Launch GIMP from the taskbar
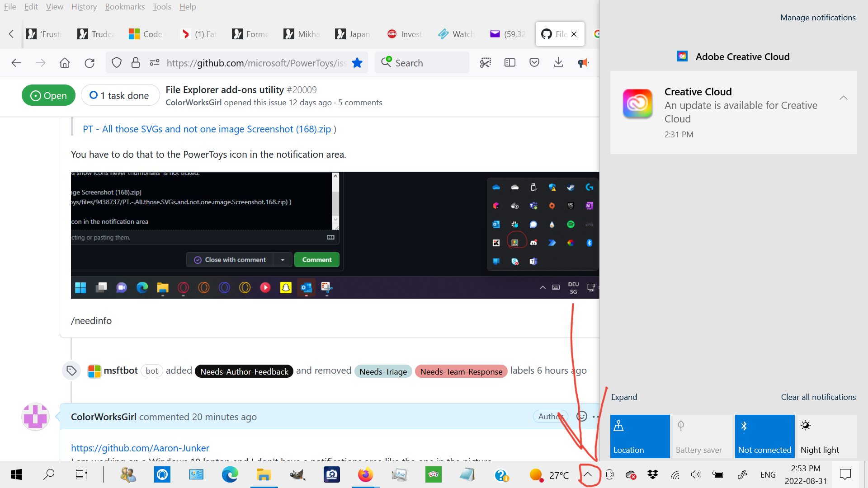 297,474
